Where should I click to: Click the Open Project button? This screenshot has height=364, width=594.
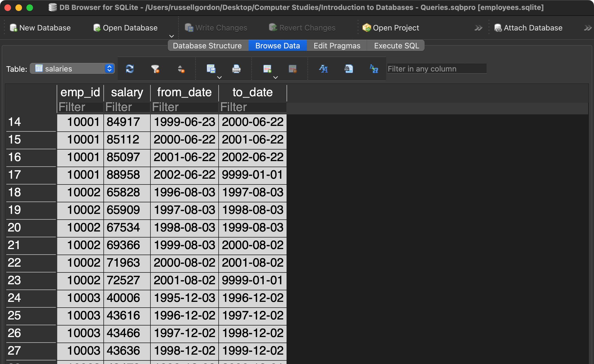(x=391, y=28)
